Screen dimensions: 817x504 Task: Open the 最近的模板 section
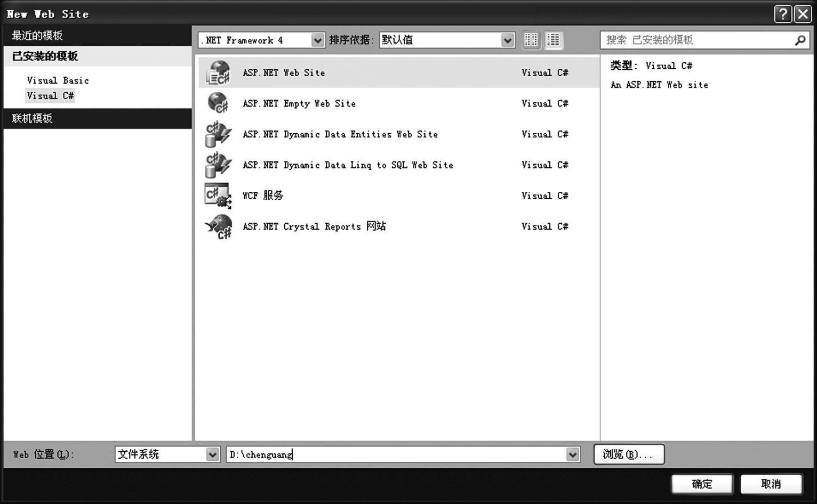coord(98,36)
